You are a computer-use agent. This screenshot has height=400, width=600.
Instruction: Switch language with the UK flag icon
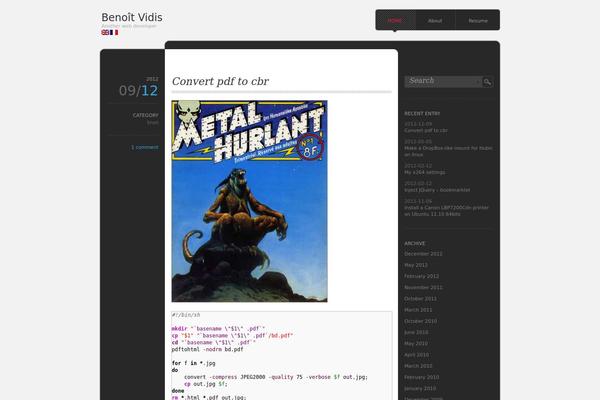[x=105, y=33]
